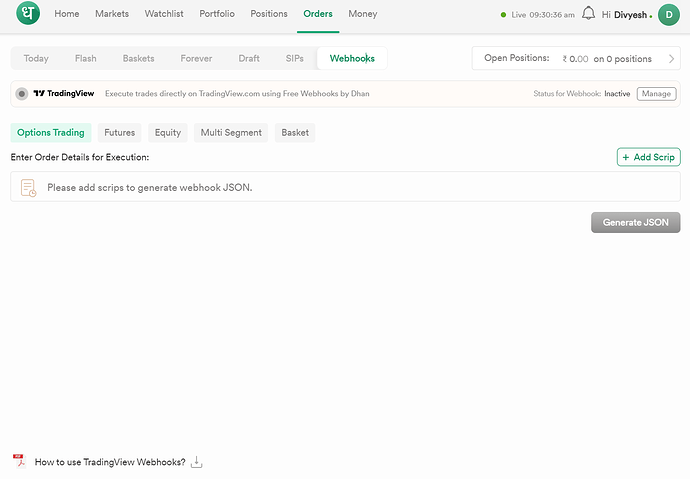690x479 pixels.
Task: Open the Money section
Action: pos(363,14)
